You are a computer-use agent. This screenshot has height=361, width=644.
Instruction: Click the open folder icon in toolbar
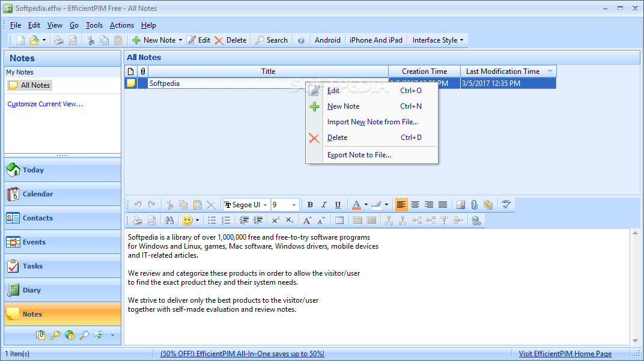coord(34,40)
